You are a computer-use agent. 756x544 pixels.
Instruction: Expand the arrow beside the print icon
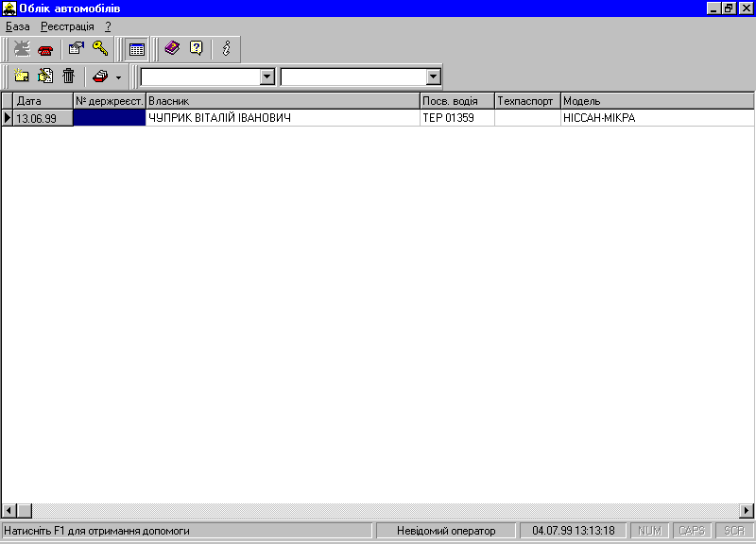pyautogui.click(x=118, y=77)
